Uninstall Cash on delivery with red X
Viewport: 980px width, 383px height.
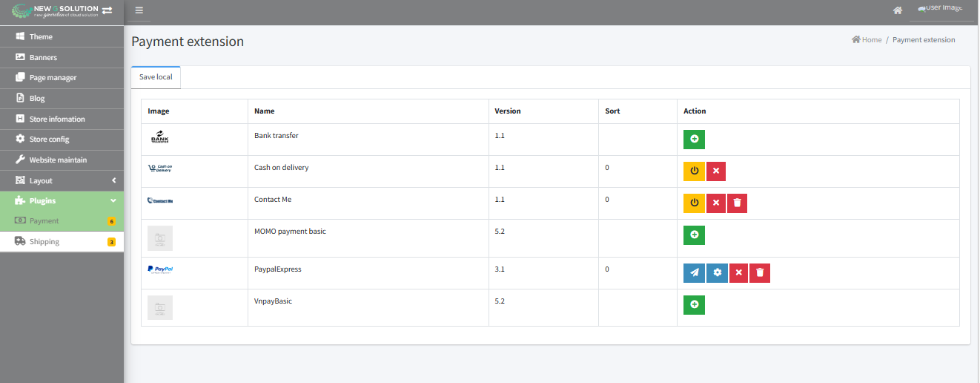coord(716,171)
